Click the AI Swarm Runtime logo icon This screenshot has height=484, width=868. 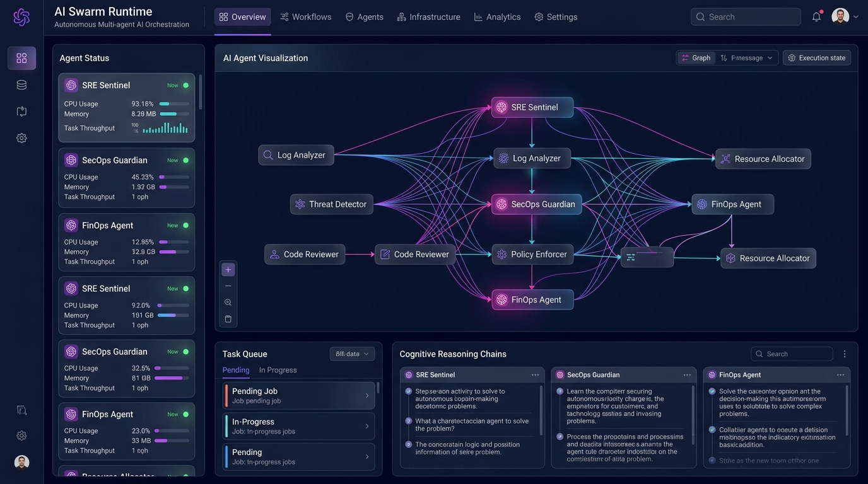pos(21,17)
